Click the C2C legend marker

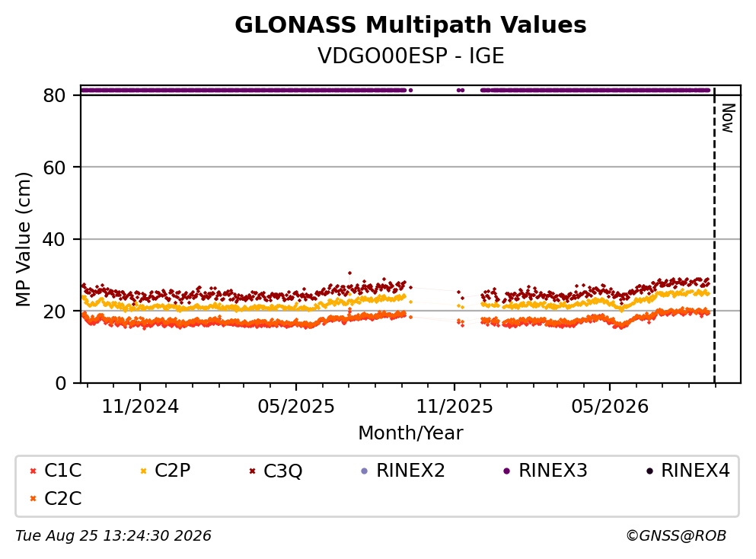coord(33,499)
